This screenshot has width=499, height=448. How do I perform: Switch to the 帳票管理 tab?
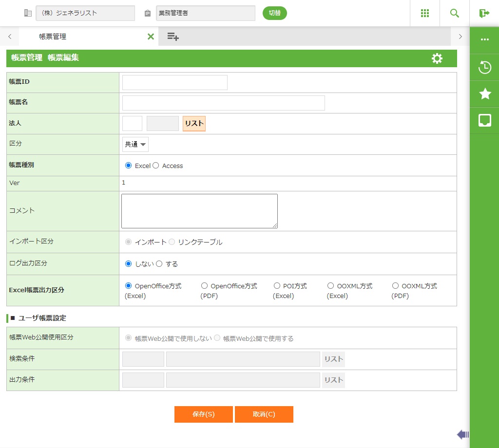pos(53,37)
